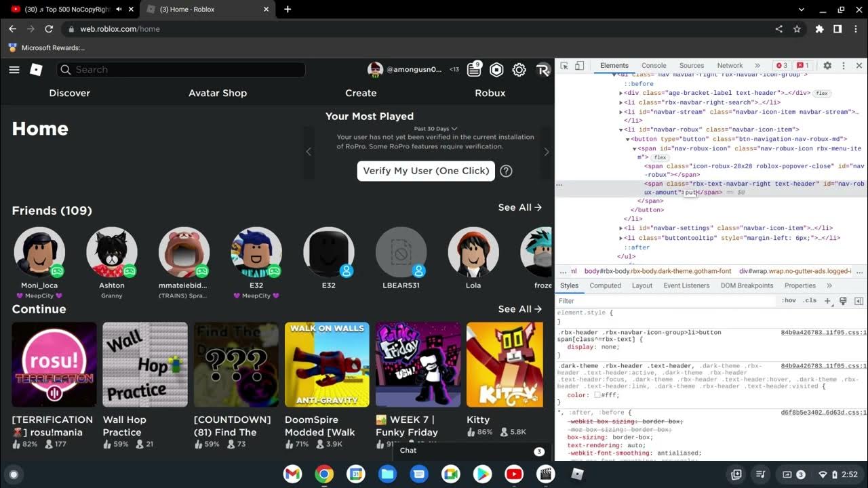Switch to the Network tab in DevTools
The image size is (868, 488).
pos(730,66)
